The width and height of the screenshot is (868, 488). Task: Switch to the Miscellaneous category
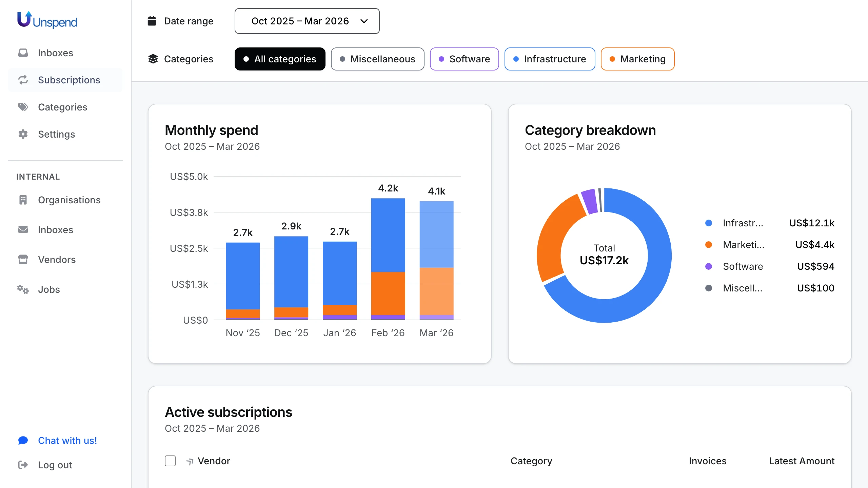377,59
